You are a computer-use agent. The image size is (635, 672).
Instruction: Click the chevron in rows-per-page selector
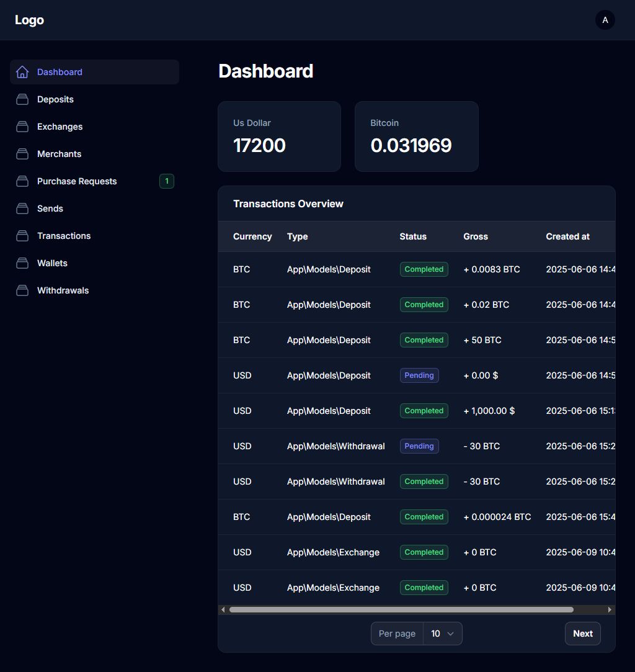(x=451, y=634)
